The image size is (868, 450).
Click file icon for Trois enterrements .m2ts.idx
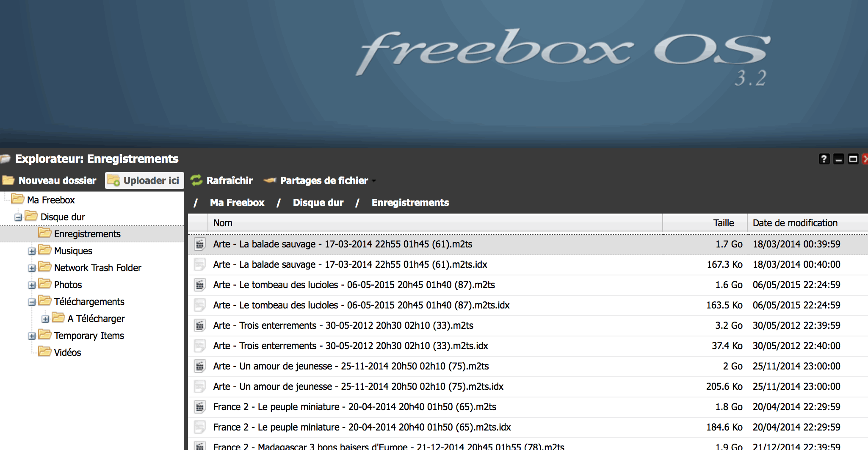199,346
